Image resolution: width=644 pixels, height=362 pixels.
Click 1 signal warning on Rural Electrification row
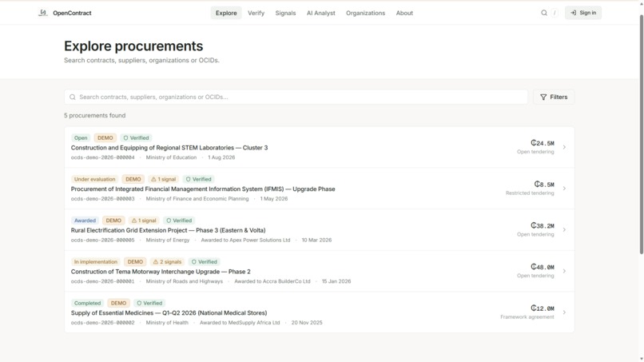(144, 221)
